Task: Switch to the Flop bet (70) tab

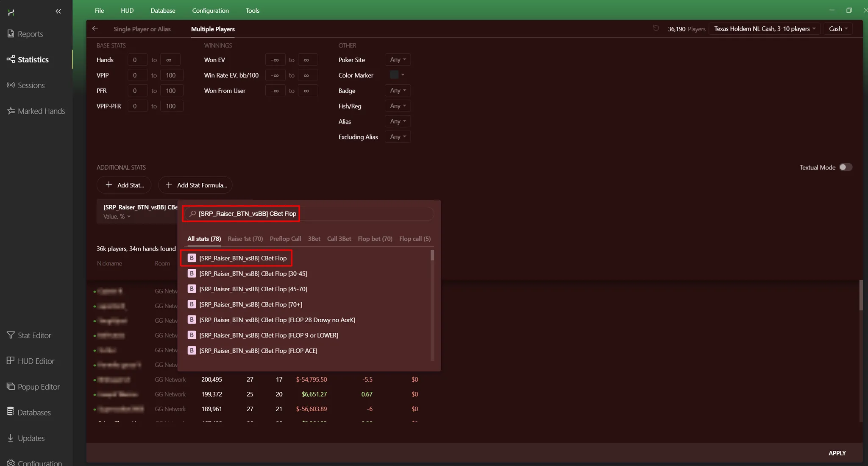Action: [x=375, y=239]
